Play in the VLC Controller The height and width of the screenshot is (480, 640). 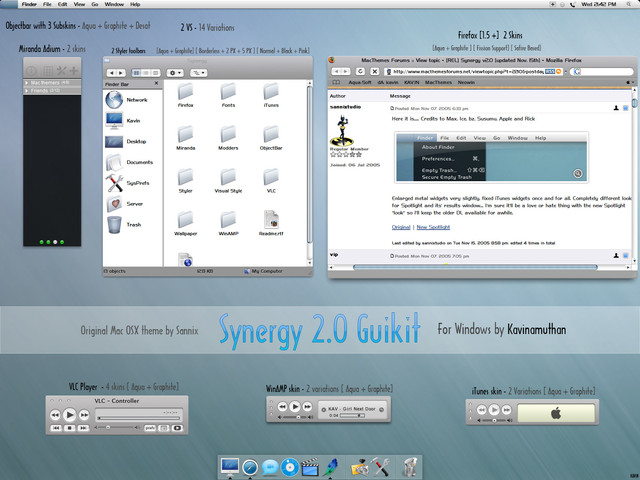pyautogui.click(x=69, y=415)
